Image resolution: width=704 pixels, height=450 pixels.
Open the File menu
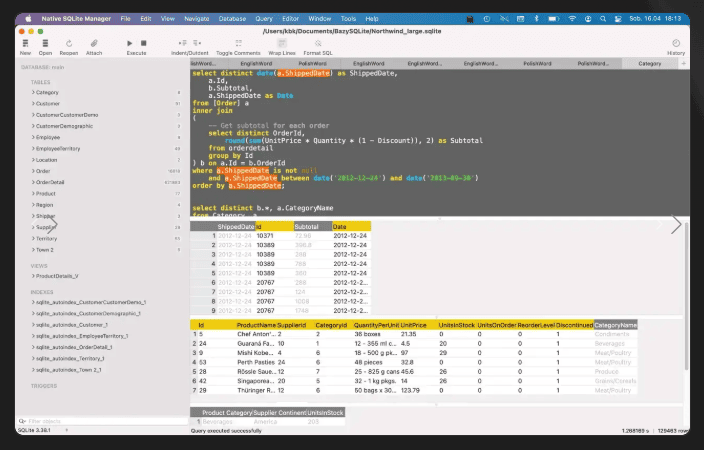click(x=125, y=19)
